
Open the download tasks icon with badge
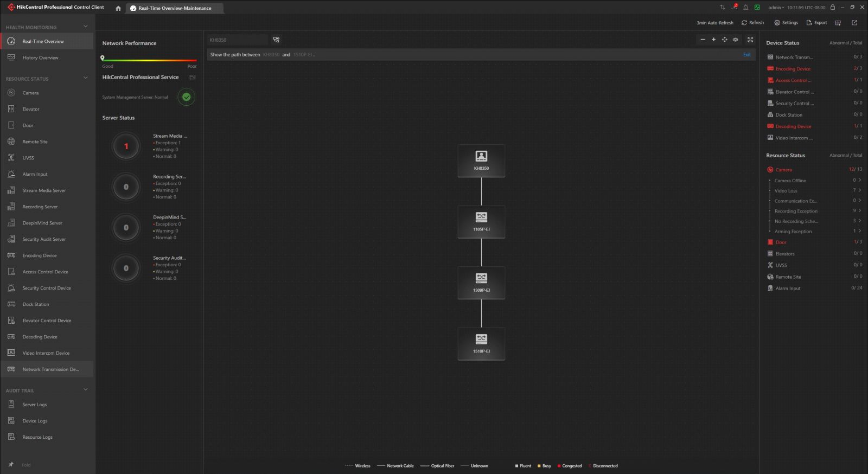tap(734, 7)
